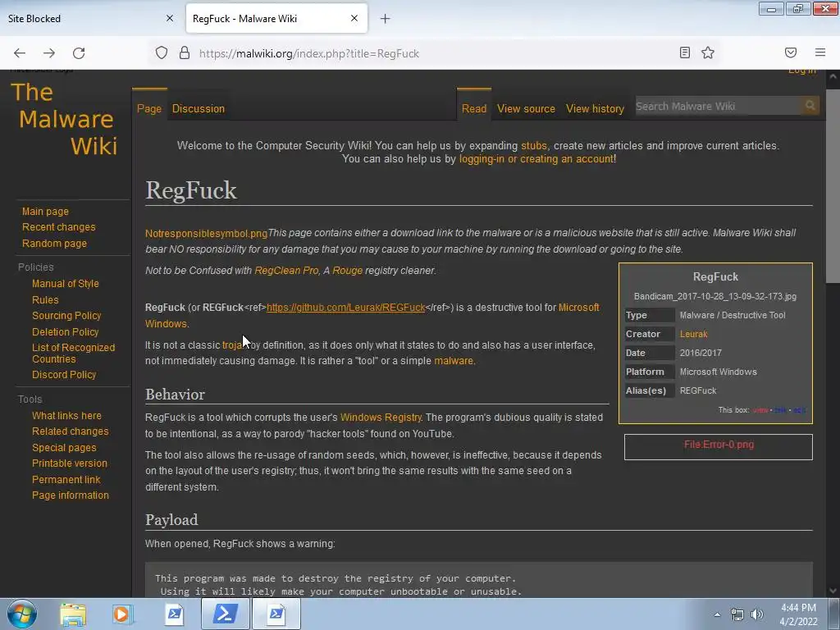Click the browser address bar URL
Image resolution: width=840 pixels, height=630 pixels.
click(x=309, y=53)
